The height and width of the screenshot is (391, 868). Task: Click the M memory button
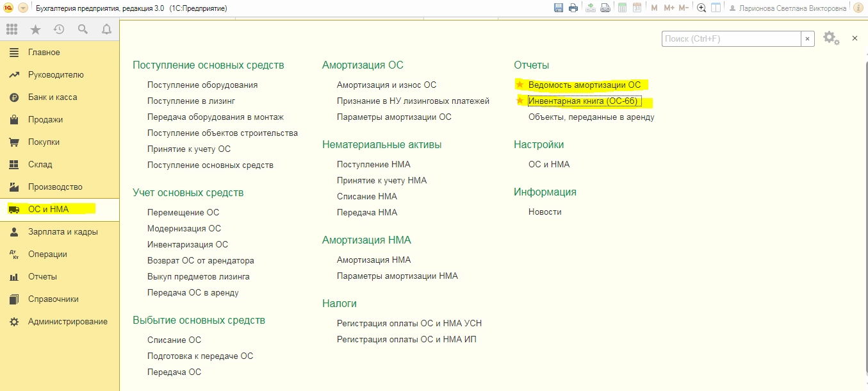654,8
